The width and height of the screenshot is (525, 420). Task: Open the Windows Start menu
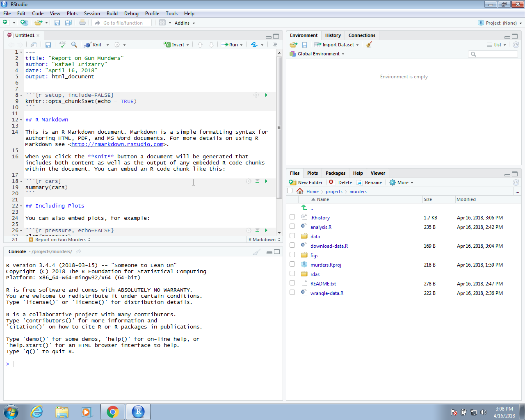[x=11, y=412]
